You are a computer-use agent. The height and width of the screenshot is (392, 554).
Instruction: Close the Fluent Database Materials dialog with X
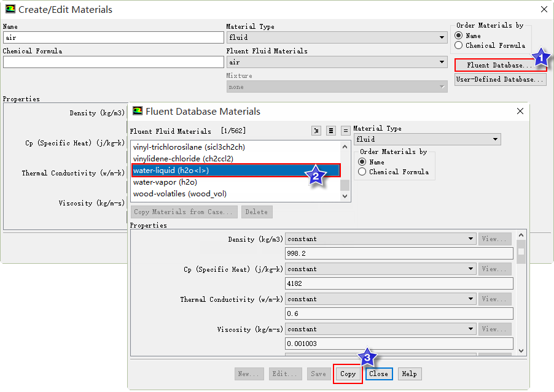click(x=520, y=111)
